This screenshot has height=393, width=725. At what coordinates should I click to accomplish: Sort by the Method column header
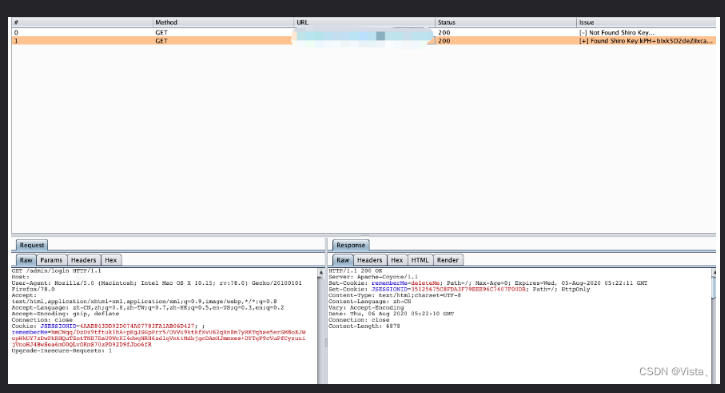[223, 22]
